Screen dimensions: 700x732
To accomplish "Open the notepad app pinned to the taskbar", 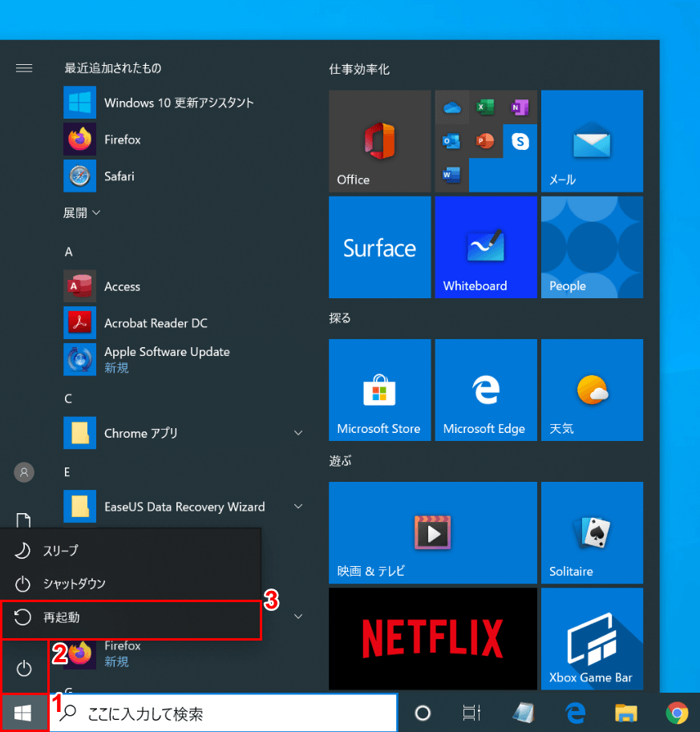I will (x=524, y=713).
